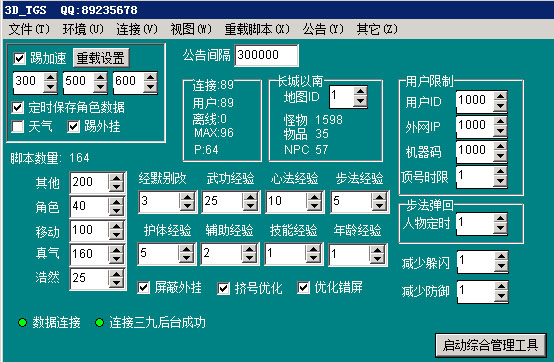Raise the 用户ID limit using up arrow
Viewport: 554px width, 362px height.
point(500,96)
